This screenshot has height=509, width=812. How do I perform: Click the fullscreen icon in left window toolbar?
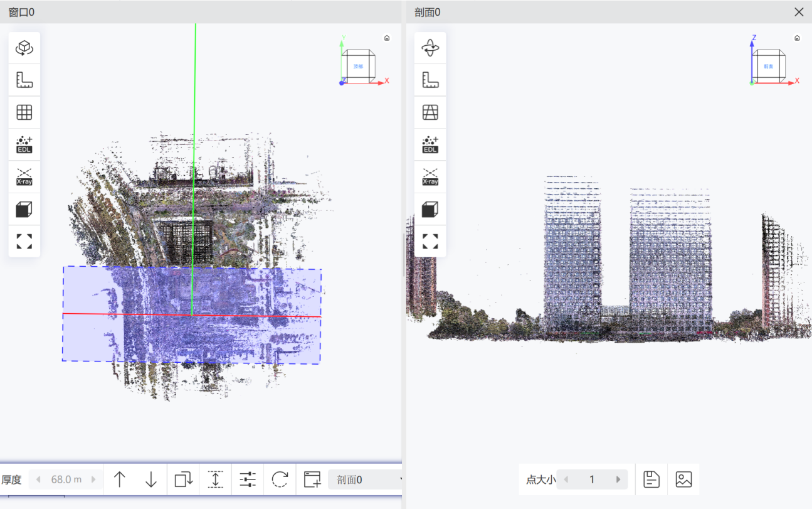(x=24, y=242)
